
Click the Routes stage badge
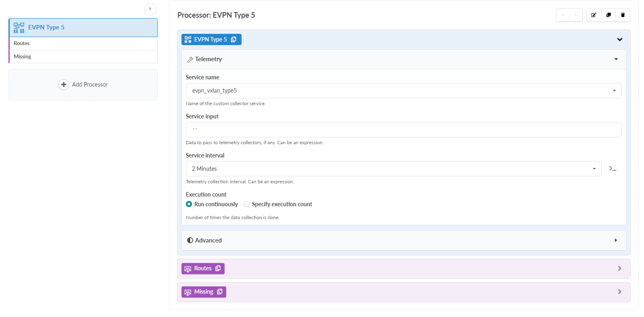coord(203,269)
